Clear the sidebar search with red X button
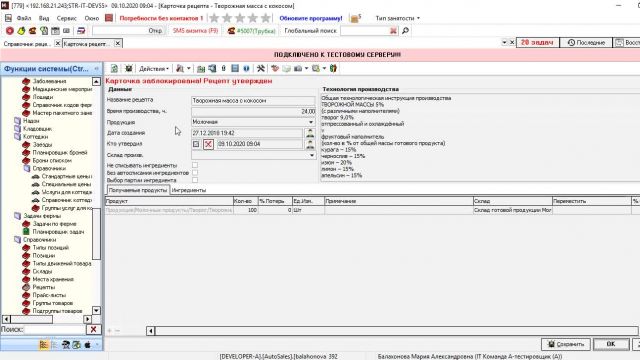This screenshot has height=360, width=640. [93, 329]
